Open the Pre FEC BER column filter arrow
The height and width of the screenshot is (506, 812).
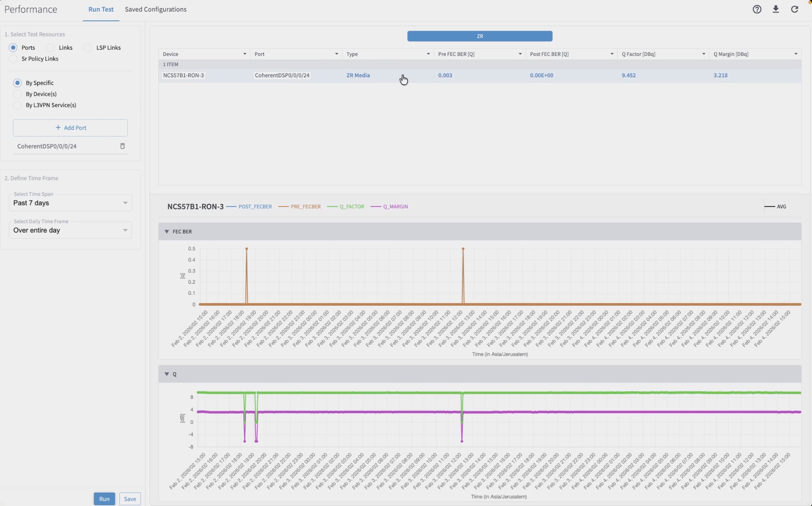tap(520, 54)
